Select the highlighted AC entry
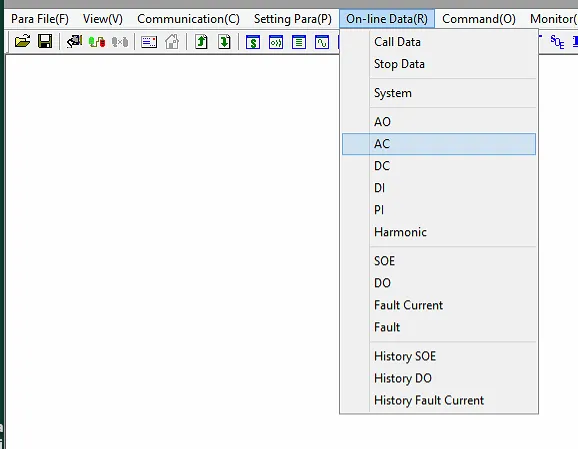Viewport: 578px width, 449px height. (x=439, y=144)
